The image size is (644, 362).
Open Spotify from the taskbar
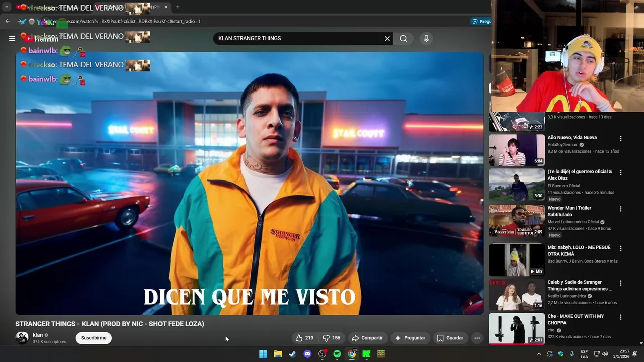[337, 354]
